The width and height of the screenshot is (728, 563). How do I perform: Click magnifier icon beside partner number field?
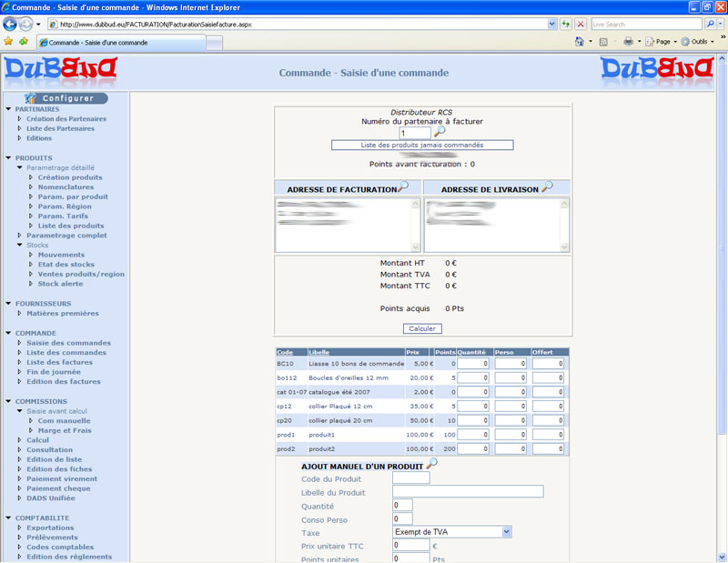(x=440, y=132)
